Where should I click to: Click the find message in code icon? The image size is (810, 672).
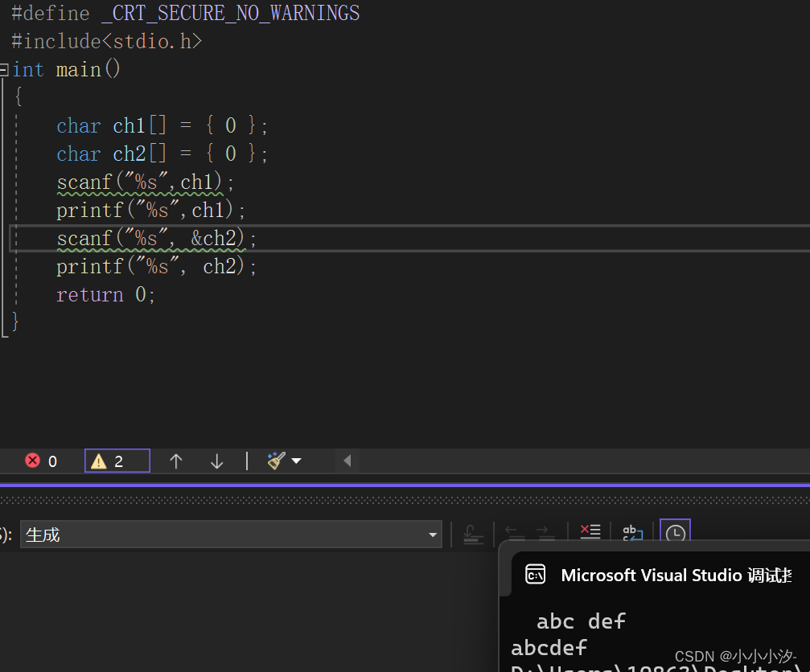coord(473,534)
